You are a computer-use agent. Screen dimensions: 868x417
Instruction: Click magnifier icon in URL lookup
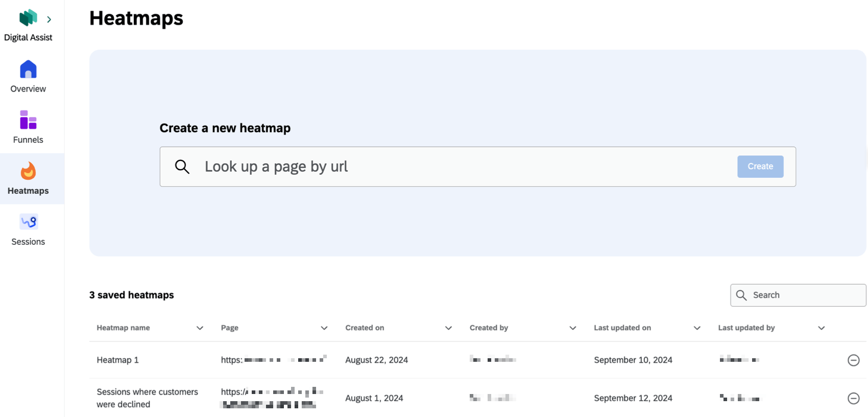click(x=182, y=167)
